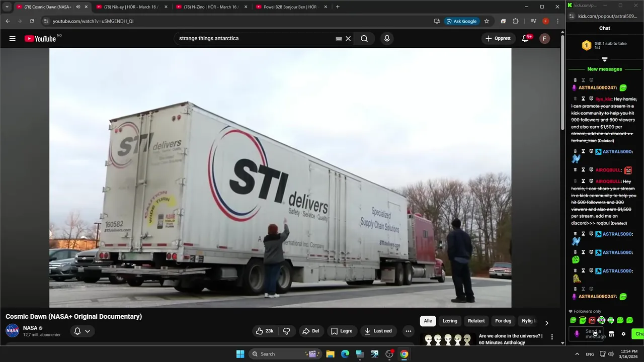Share the video with the Del button
644x362 pixels.
[x=310, y=331]
